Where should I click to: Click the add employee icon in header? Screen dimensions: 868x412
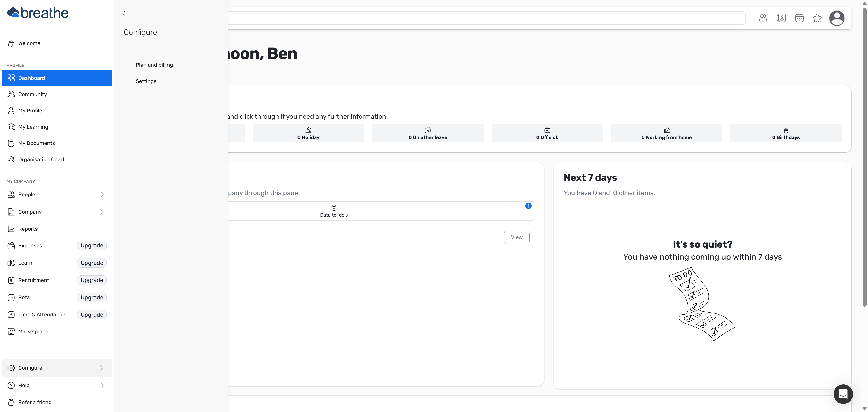click(x=763, y=18)
